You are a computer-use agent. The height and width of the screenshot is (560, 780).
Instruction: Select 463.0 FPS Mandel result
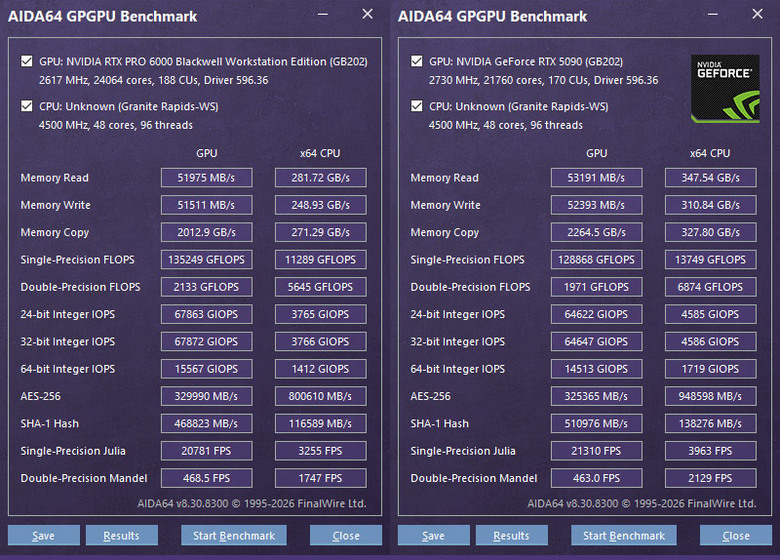point(596,478)
